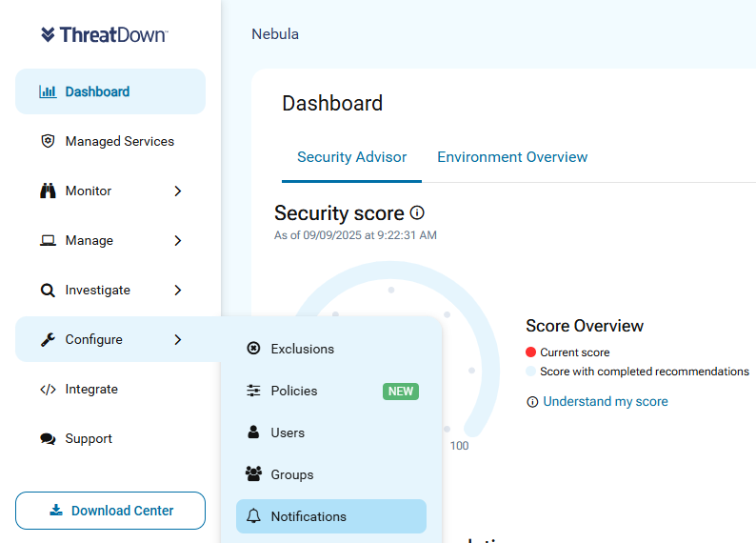Click the Monitor binoculars icon
The height and width of the screenshot is (543, 756).
(48, 191)
